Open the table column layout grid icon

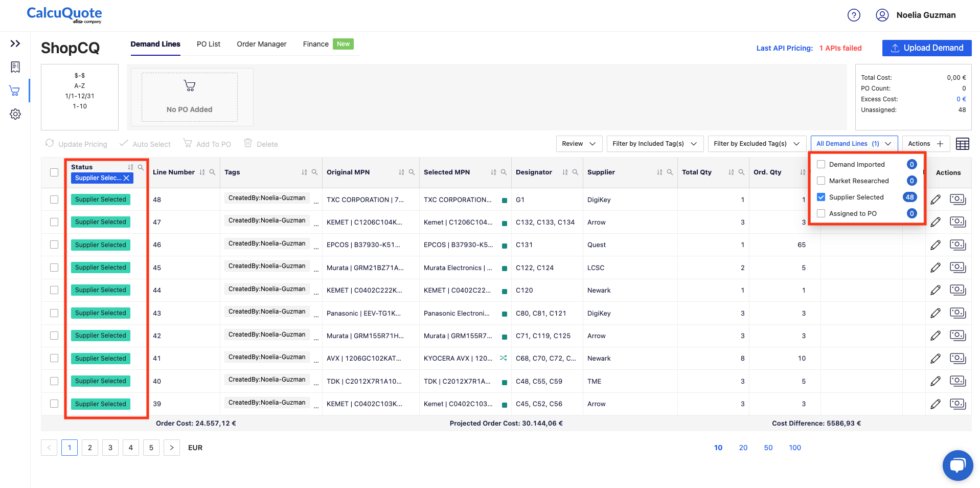pyautogui.click(x=963, y=144)
